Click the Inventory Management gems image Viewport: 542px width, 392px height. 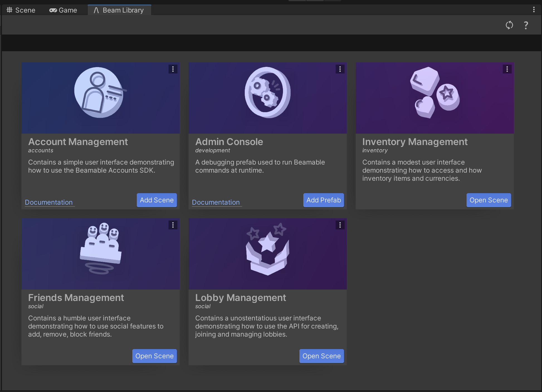(434, 92)
